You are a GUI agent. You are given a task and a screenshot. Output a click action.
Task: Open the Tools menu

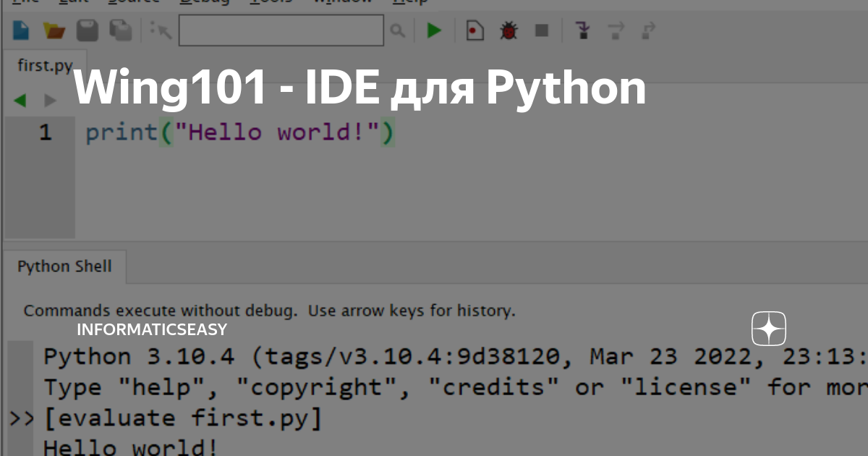coord(271,2)
